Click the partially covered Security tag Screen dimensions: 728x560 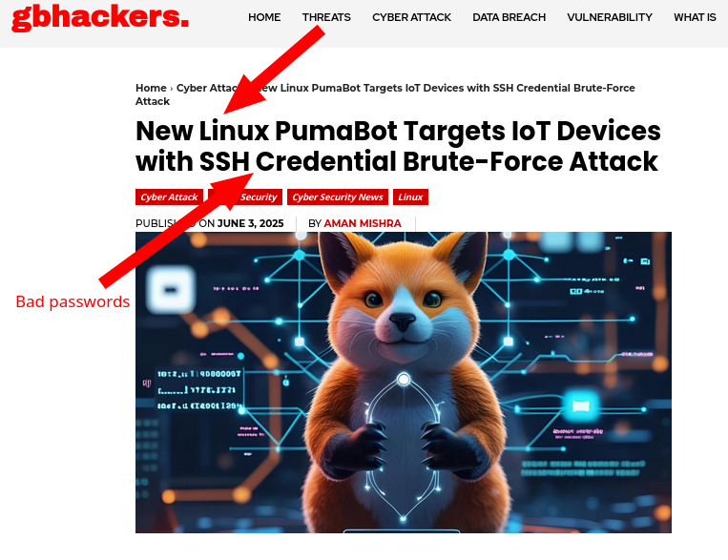click(245, 197)
